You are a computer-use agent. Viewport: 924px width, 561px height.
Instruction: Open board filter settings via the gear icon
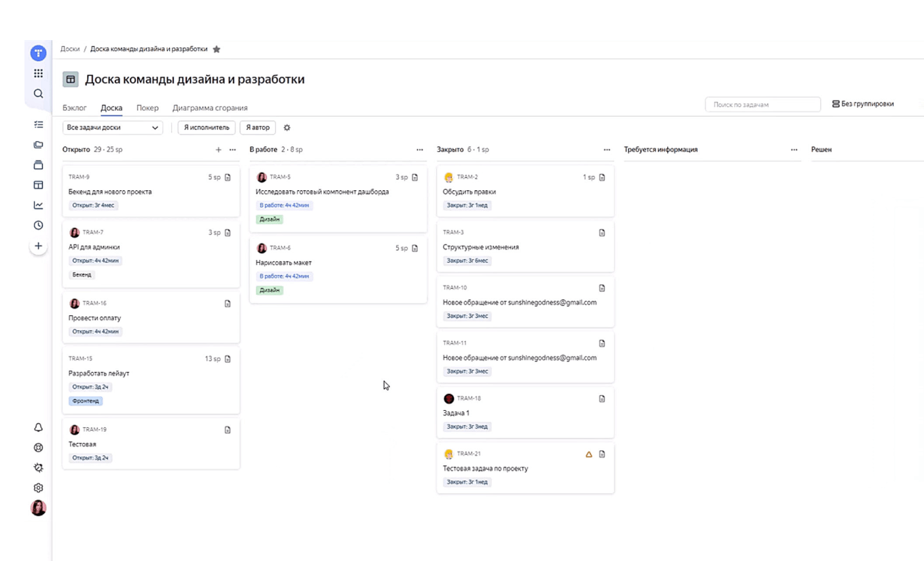[x=287, y=127]
